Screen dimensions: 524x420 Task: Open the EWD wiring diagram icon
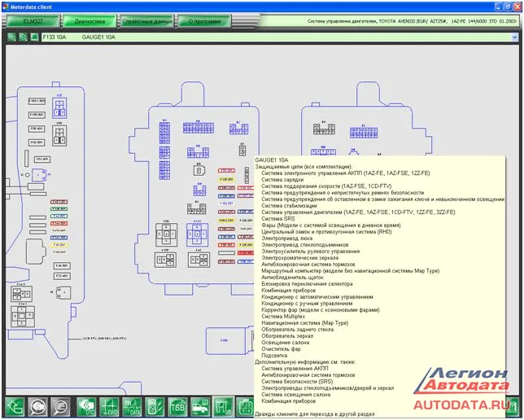click(x=109, y=407)
